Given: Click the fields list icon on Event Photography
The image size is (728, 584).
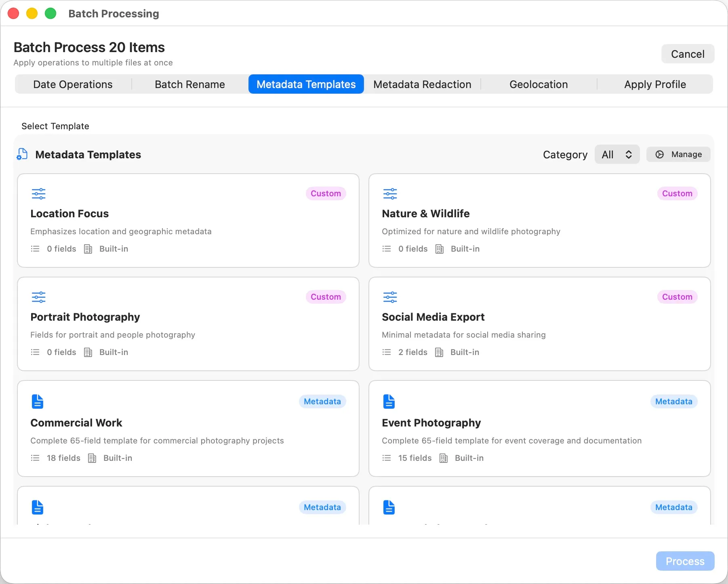Looking at the screenshot, I should [x=386, y=458].
